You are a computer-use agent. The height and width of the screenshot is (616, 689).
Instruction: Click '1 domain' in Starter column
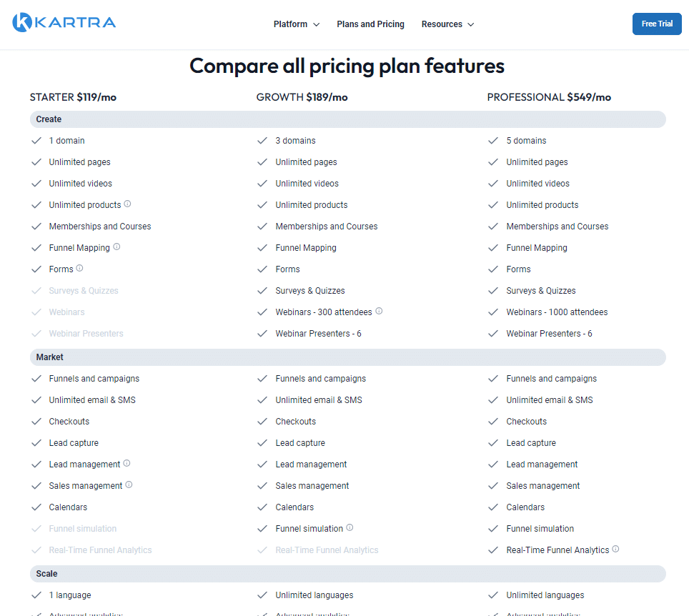pos(66,141)
